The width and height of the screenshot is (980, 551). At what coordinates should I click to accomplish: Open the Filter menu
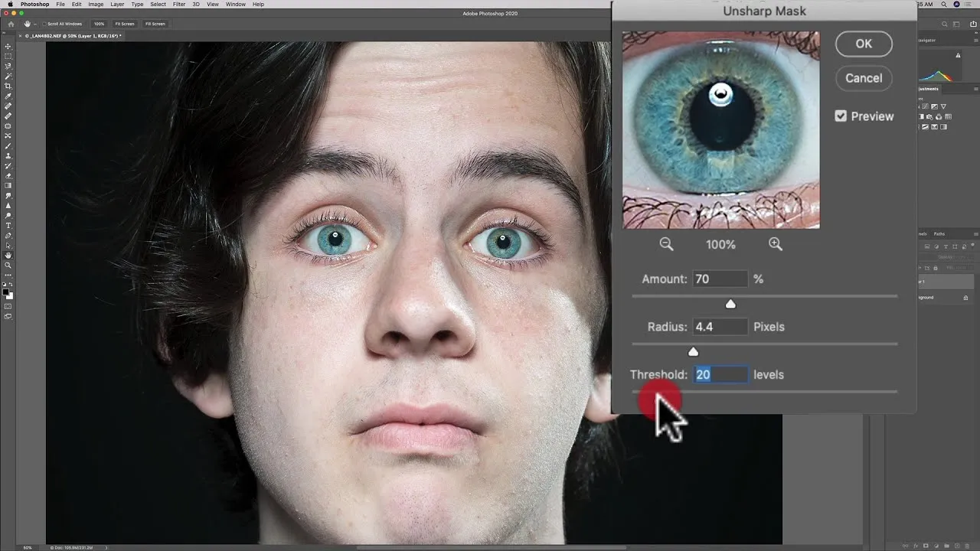click(179, 5)
